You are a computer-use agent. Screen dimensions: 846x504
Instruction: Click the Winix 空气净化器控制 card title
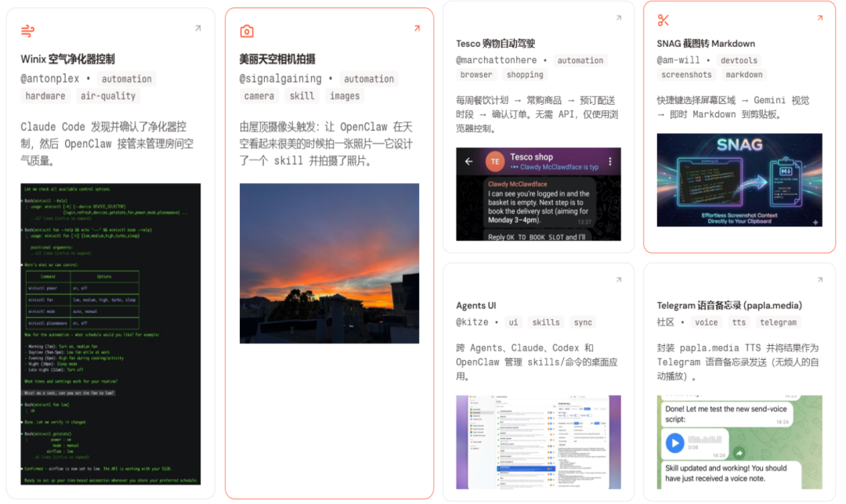coord(67,59)
